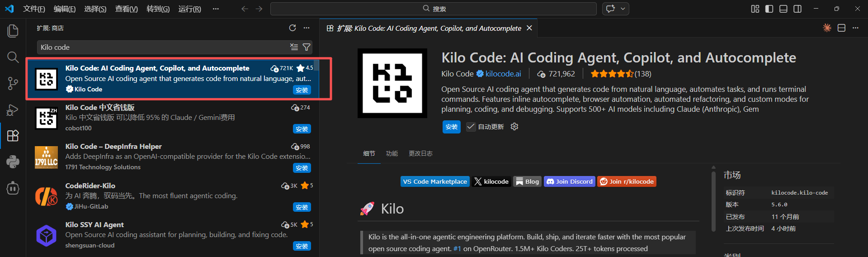The image size is (868, 257).
Task: Open the Run and Debug view
Action: [x=13, y=109]
